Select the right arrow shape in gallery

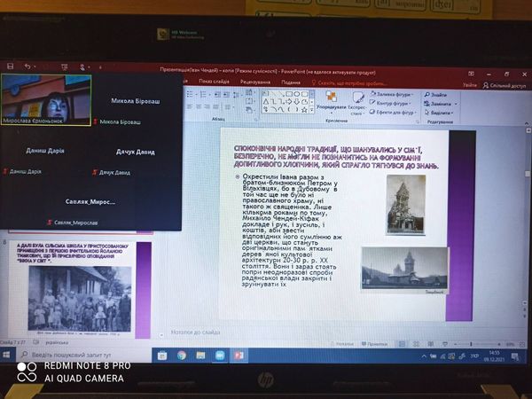289,101
